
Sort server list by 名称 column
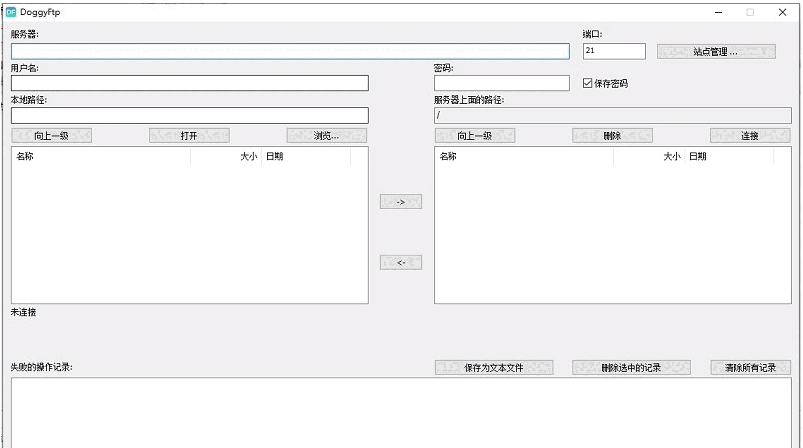pos(524,156)
